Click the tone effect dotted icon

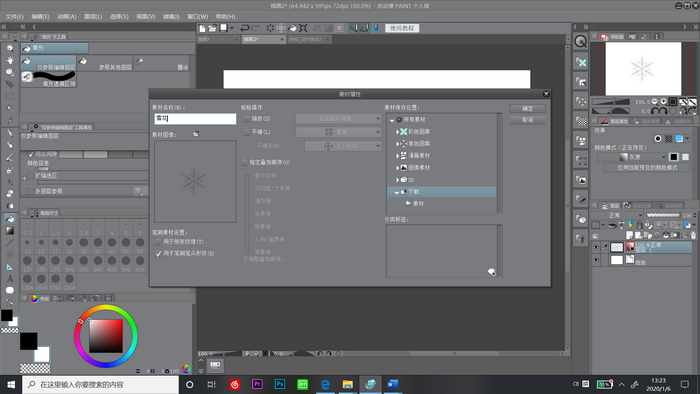(668, 139)
